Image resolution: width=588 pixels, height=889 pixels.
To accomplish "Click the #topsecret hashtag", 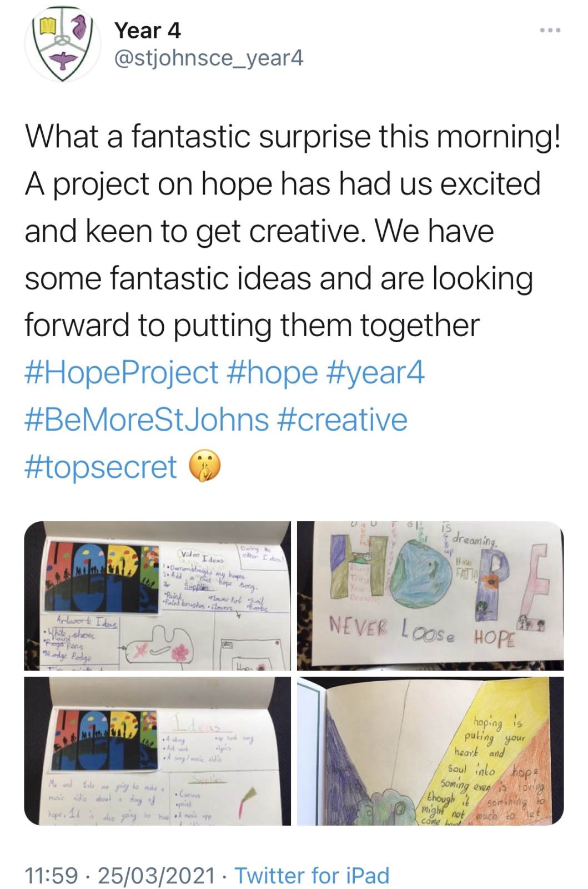I will coord(101,467).
